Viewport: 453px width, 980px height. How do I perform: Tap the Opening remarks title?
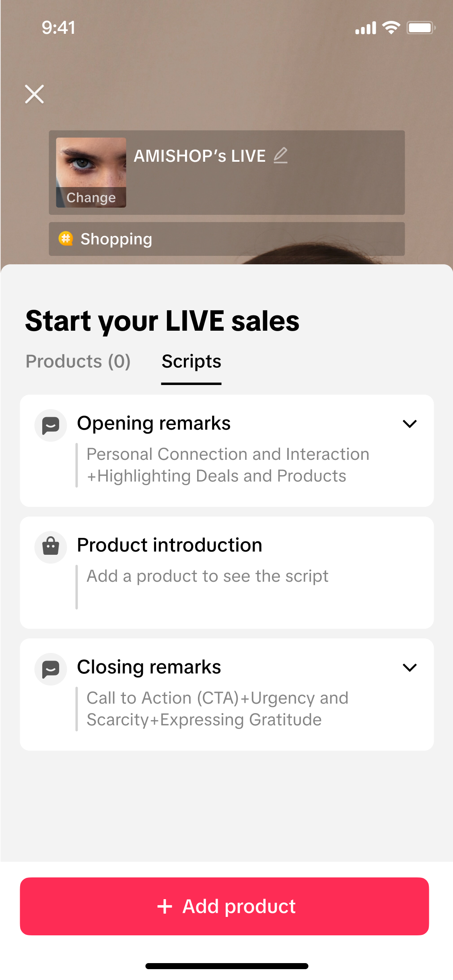coord(154,423)
